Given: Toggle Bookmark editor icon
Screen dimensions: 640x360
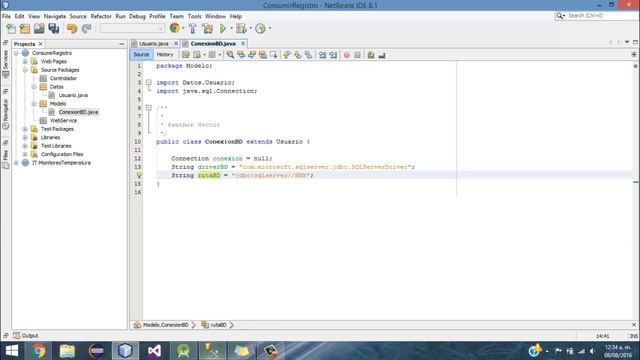Looking at the screenshot, I should (x=309, y=55).
